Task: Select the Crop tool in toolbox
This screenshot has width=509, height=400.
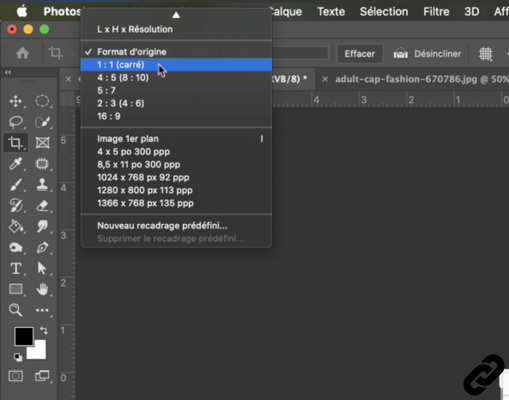Action: [x=15, y=143]
